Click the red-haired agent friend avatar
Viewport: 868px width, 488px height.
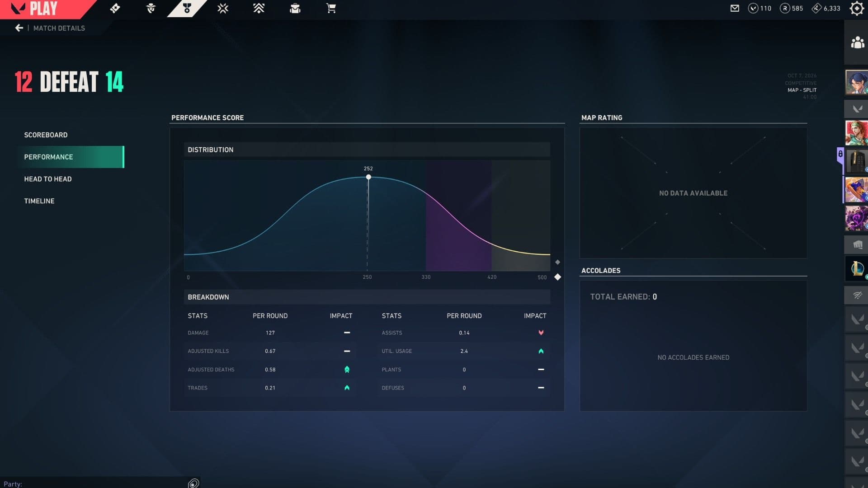[856, 132]
